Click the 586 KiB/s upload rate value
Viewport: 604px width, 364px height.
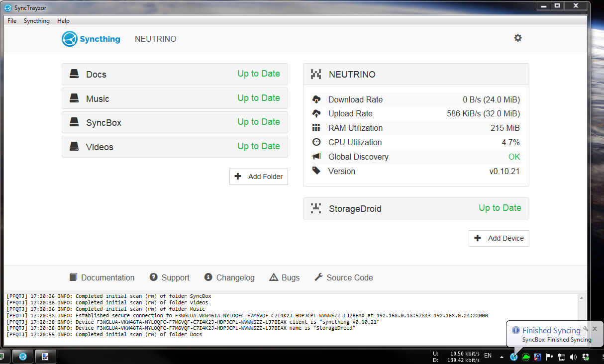pos(484,113)
